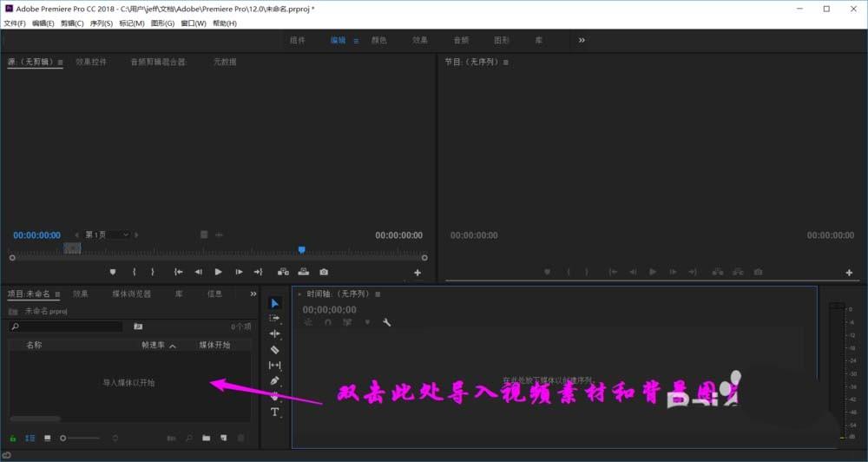
Task: Play the source monitor clip
Action: (218, 272)
